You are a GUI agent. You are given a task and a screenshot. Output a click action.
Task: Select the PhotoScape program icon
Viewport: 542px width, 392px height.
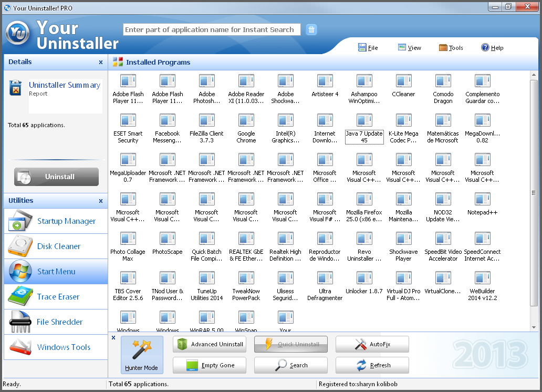point(168,239)
